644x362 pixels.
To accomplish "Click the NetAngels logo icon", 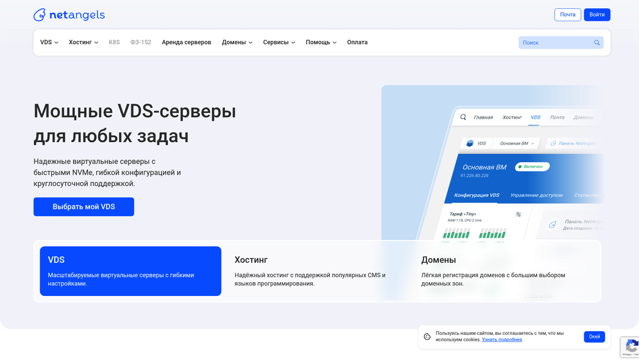I will pos(39,14).
